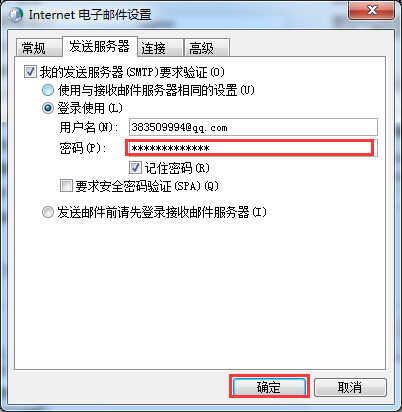Viewport: 402px width, 412px height.
Task: Select the 登录使用(L) radio button
Action: click(x=48, y=108)
